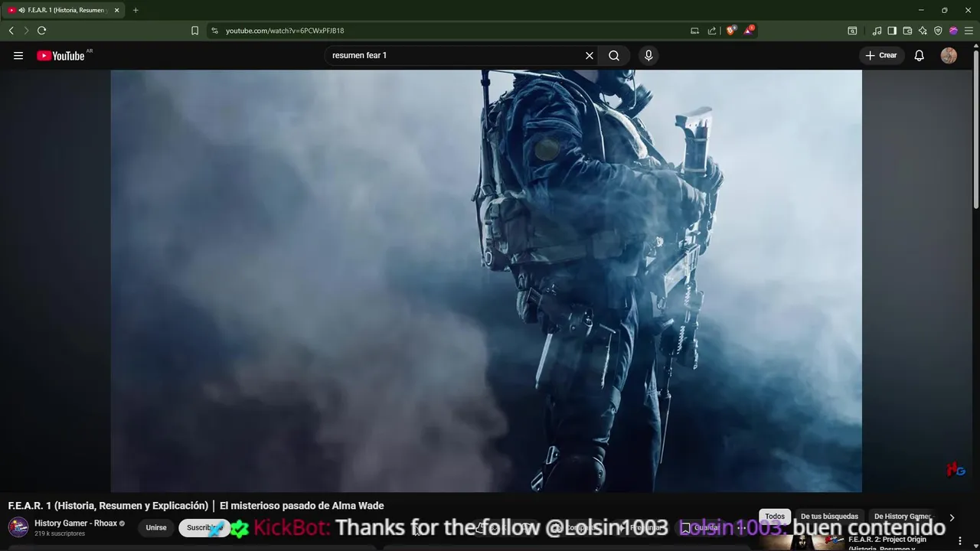Share this page from the address bar
The image size is (980, 551).
point(712,31)
